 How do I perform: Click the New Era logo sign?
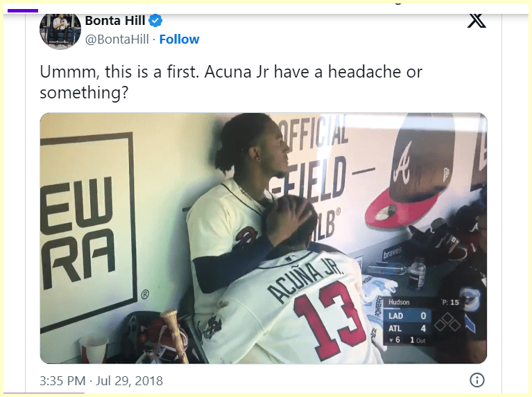click(x=87, y=231)
